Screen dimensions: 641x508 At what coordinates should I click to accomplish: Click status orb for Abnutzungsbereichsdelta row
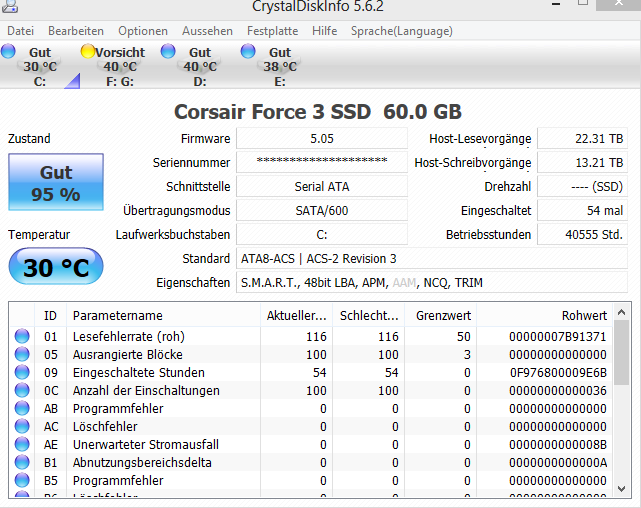point(22,462)
